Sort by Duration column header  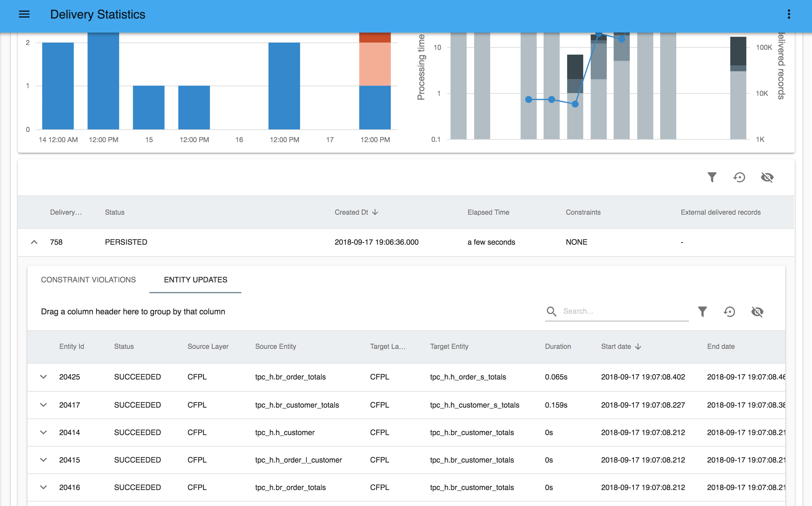(558, 346)
